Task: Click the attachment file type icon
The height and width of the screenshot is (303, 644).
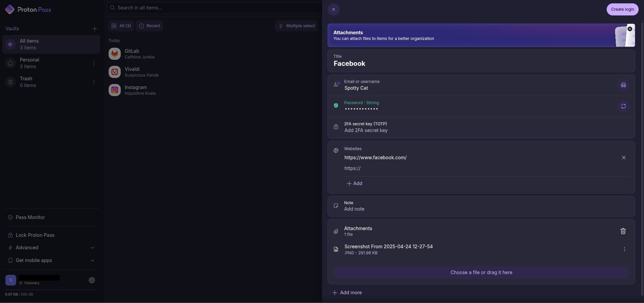Action: click(x=336, y=249)
